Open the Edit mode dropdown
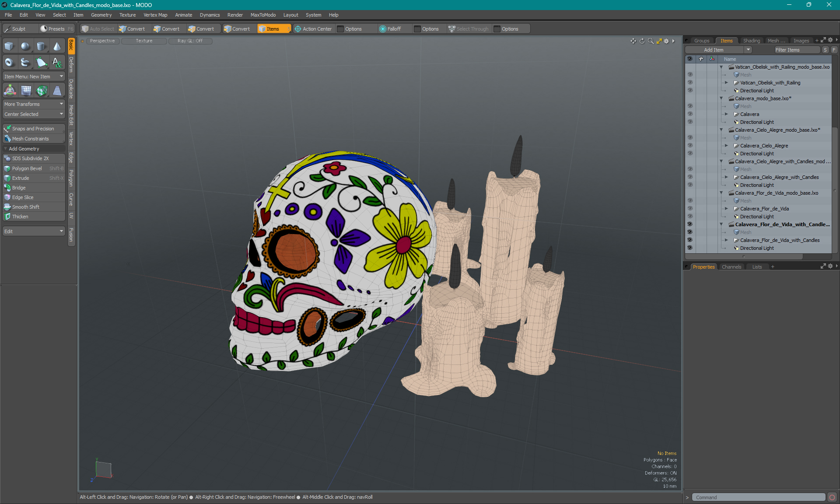The height and width of the screenshot is (504, 840). tap(33, 231)
